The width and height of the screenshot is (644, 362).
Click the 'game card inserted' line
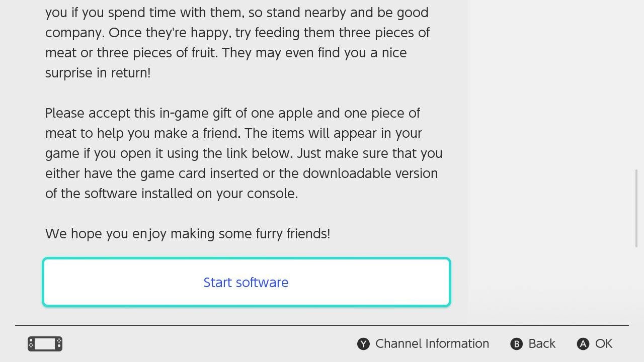coord(242,173)
